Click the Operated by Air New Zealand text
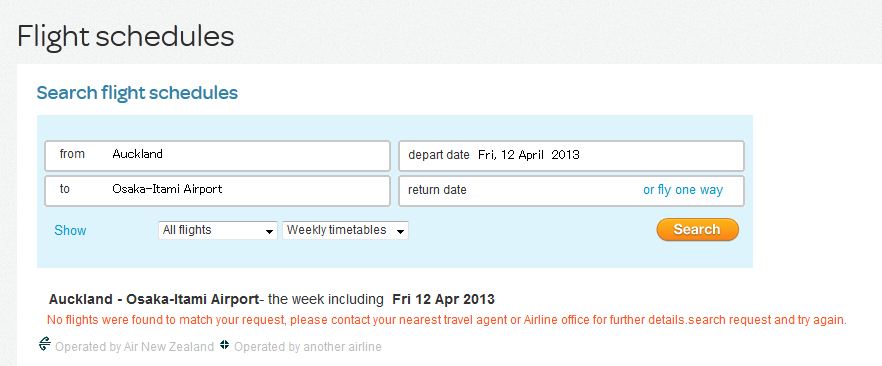This screenshot has height=366, width=882. click(134, 347)
